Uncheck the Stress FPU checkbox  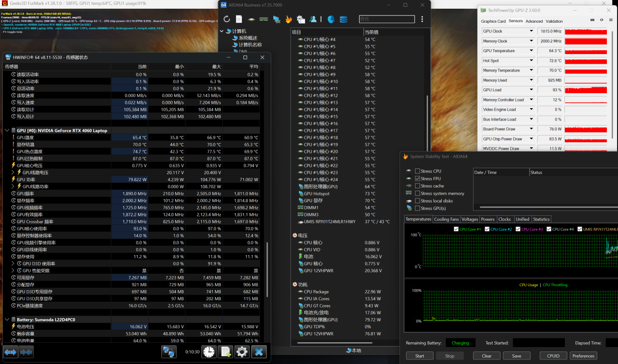coord(418,179)
